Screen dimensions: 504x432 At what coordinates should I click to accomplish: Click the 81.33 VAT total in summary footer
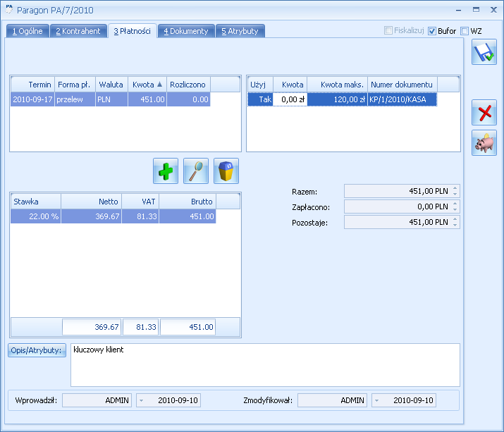pyautogui.click(x=141, y=327)
